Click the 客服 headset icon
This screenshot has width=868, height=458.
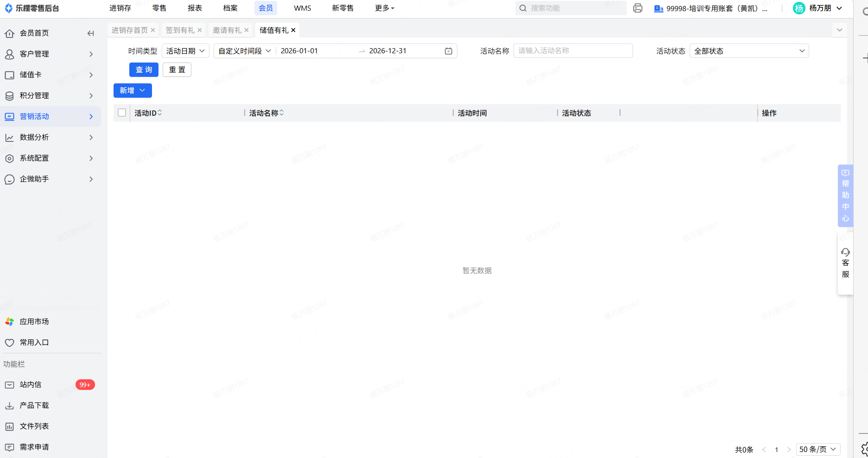(845, 252)
